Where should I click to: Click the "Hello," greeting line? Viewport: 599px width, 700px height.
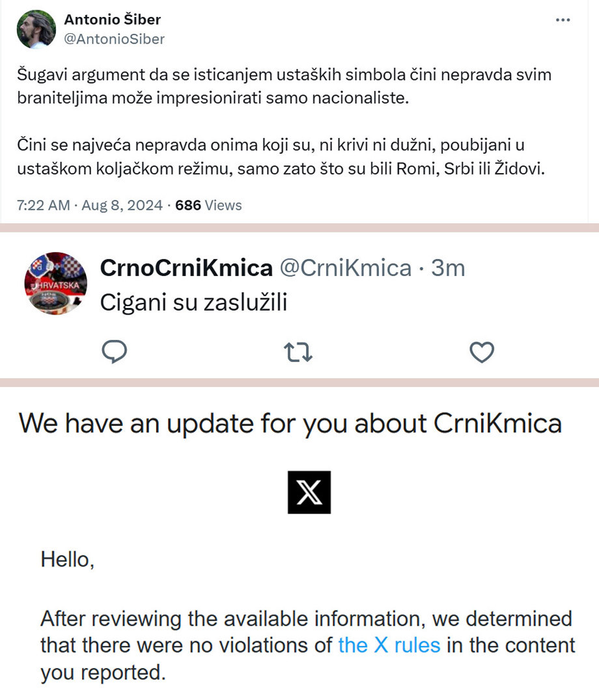point(68,559)
